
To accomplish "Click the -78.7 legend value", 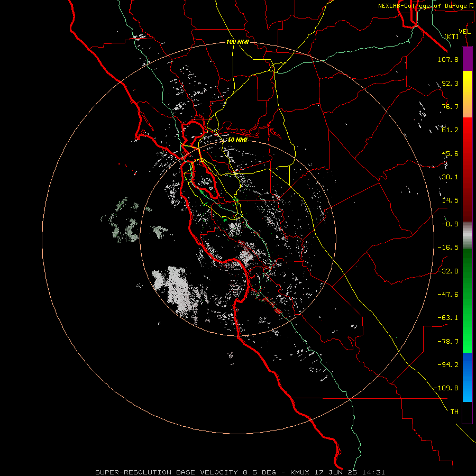I will pyautogui.click(x=448, y=342).
